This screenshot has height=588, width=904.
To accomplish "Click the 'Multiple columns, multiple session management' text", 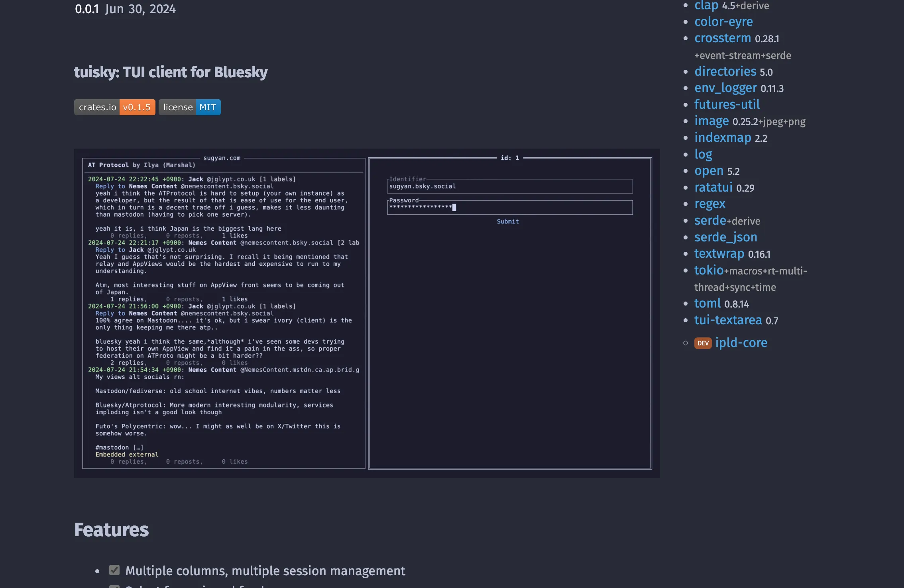I will coord(265,571).
